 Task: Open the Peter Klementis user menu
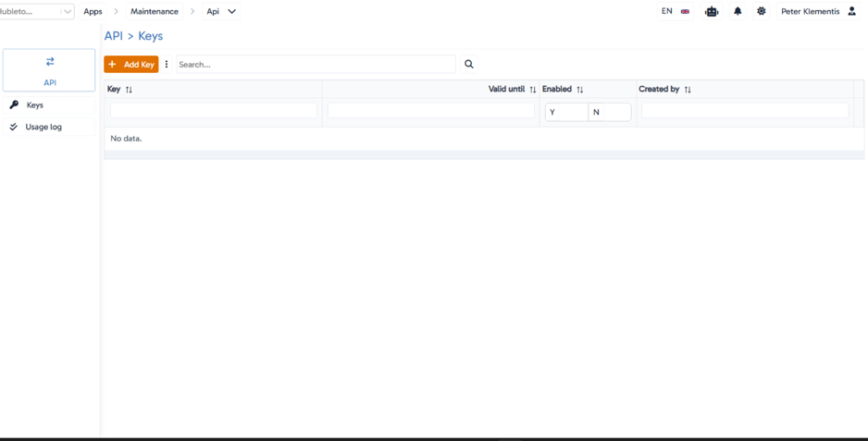[818, 11]
